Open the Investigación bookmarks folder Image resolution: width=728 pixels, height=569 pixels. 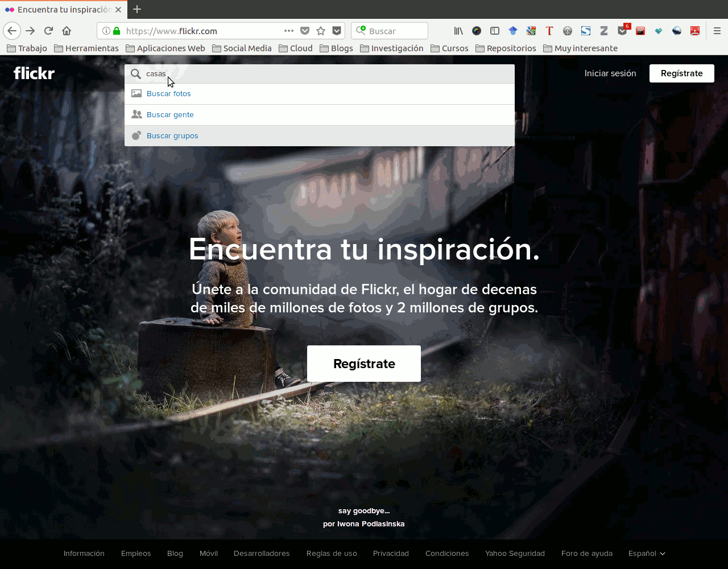pos(392,48)
